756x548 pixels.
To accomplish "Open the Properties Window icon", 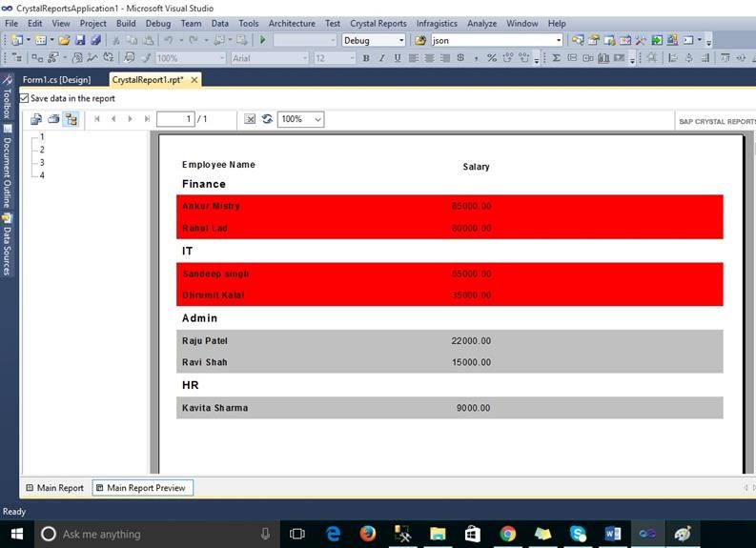I will (594, 40).
